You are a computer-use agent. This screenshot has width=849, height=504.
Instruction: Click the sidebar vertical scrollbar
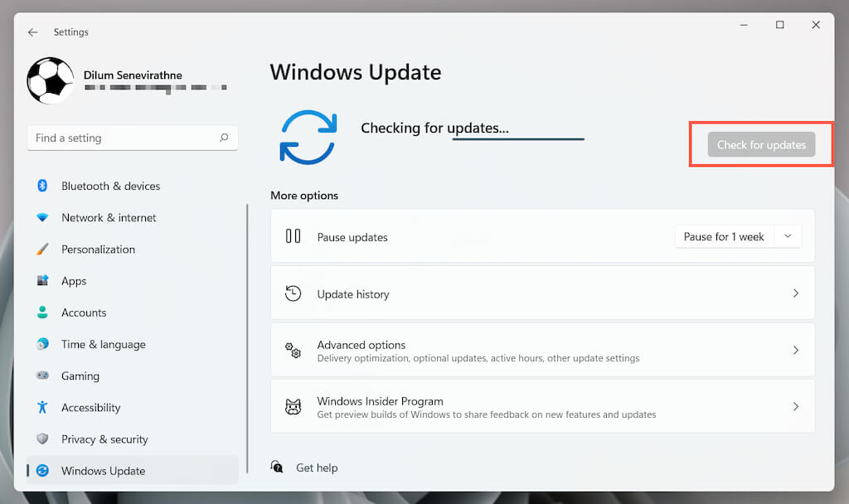247,339
